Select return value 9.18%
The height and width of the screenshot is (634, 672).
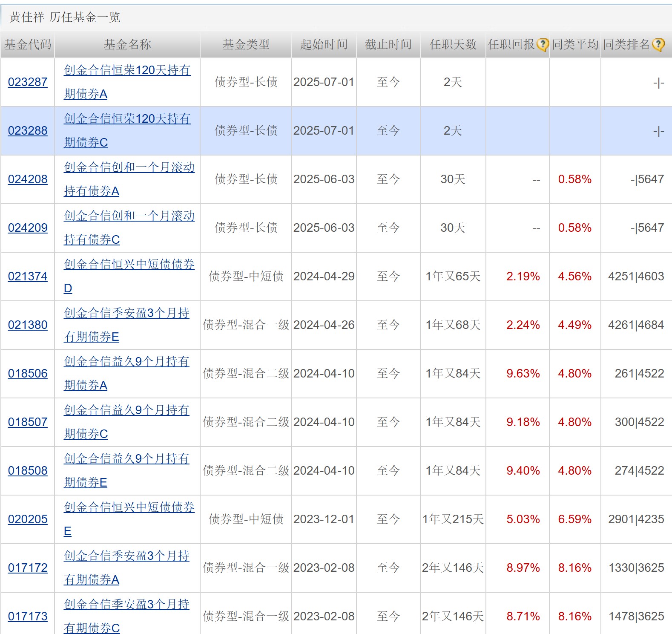[x=523, y=422]
